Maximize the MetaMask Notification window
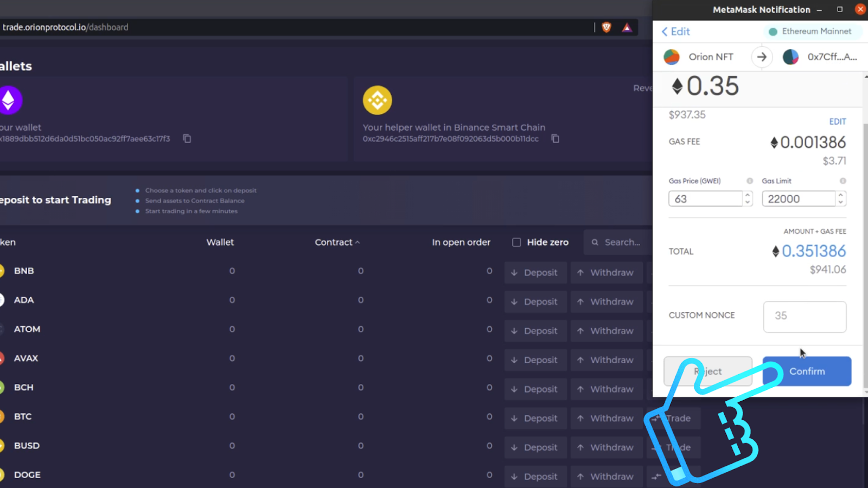Image resolution: width=868 pixels, height=488 pixels. tap(840, 9)
